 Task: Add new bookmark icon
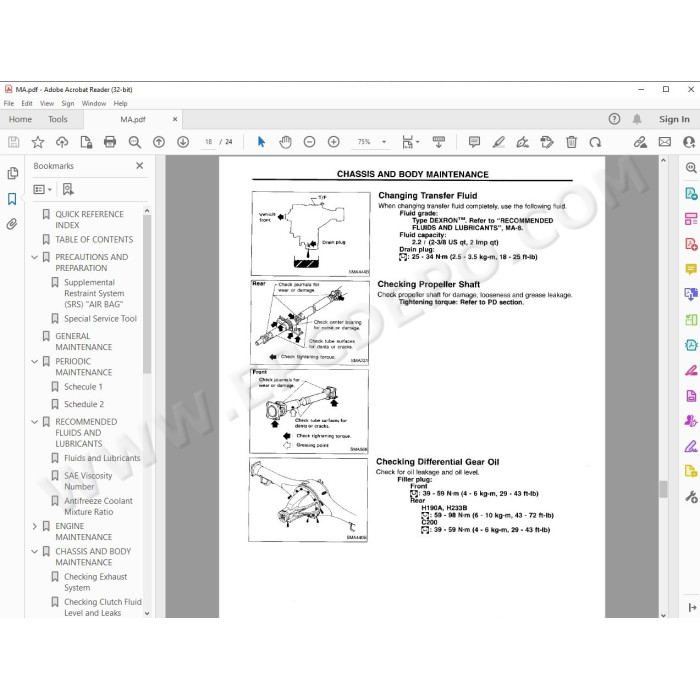coord(68,189)
